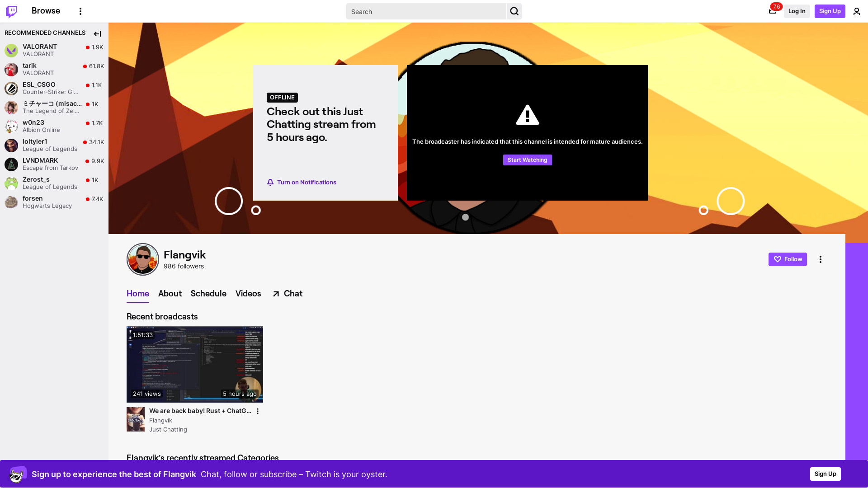Open LVNDMARK channel avatar in sidebar

click(11, 164)
